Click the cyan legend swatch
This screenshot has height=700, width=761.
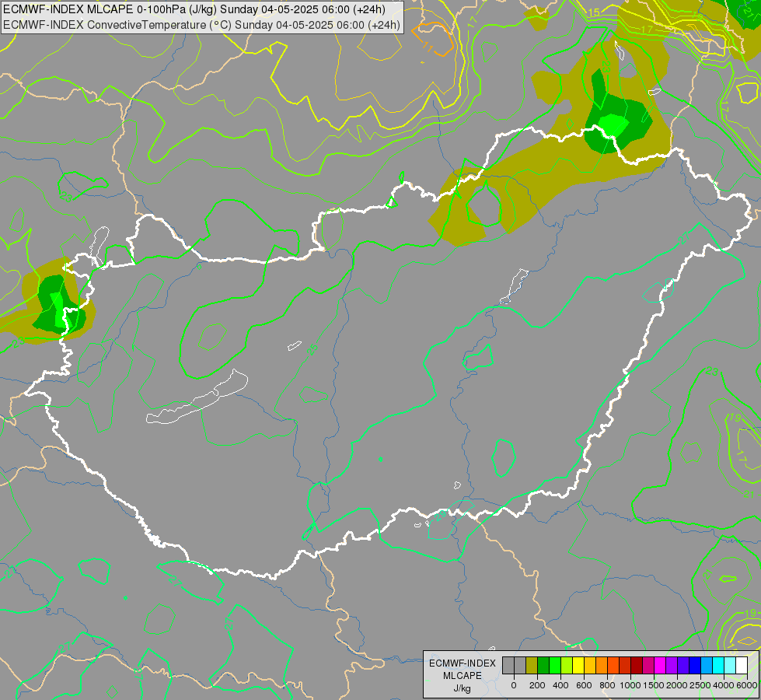click(719, 665)
